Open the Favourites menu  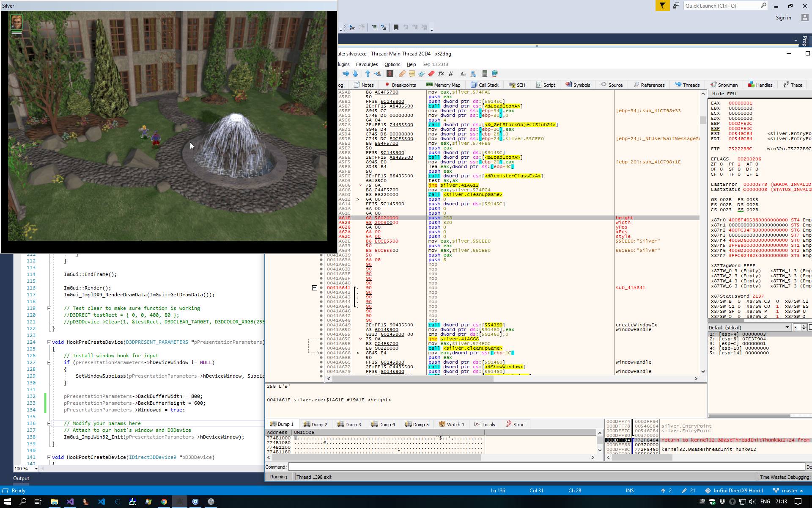pos(367,64)
